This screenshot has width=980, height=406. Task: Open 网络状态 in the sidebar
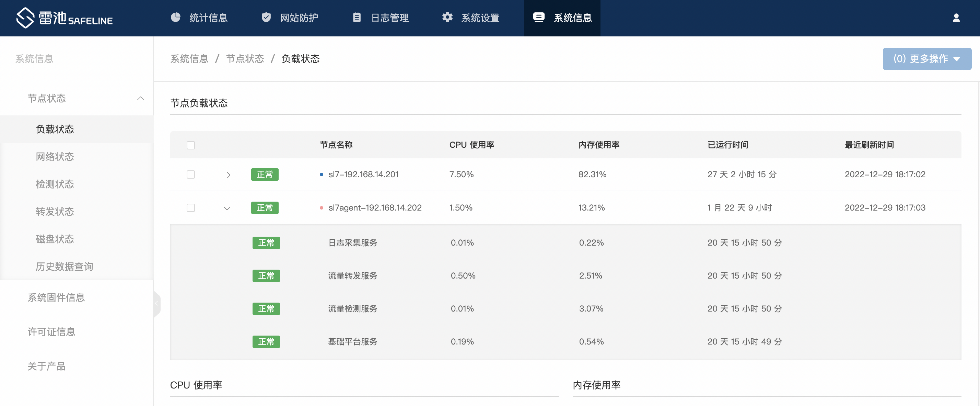click(55, 157)
